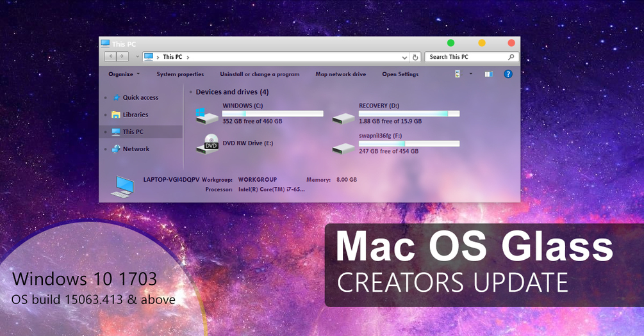644x336 pixels.
Task: Click the RECOVERY (D:) label
Action: [379, 106]
